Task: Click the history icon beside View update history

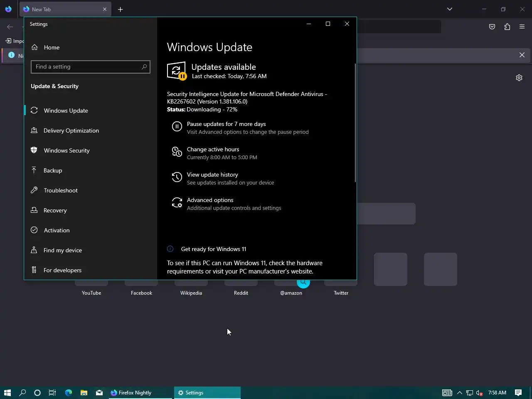Action: [177, 177]
